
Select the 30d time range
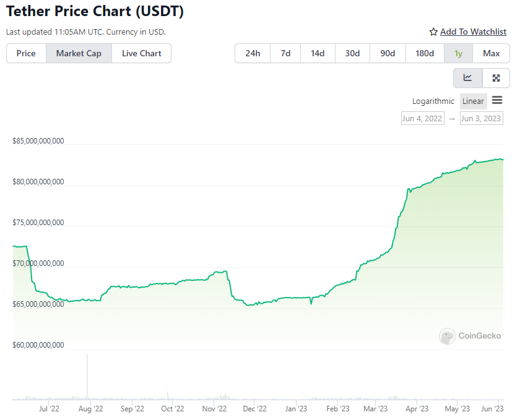(x=352, y=53)
